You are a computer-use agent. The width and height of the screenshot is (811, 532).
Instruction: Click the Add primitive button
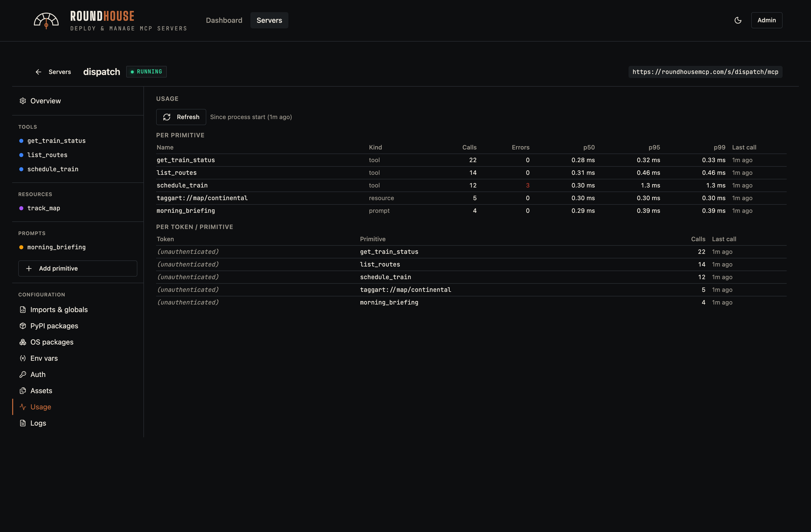78,268
